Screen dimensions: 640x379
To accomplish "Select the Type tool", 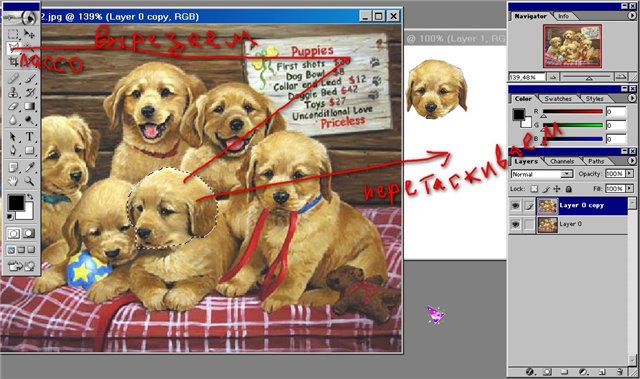I will point(29,137).
